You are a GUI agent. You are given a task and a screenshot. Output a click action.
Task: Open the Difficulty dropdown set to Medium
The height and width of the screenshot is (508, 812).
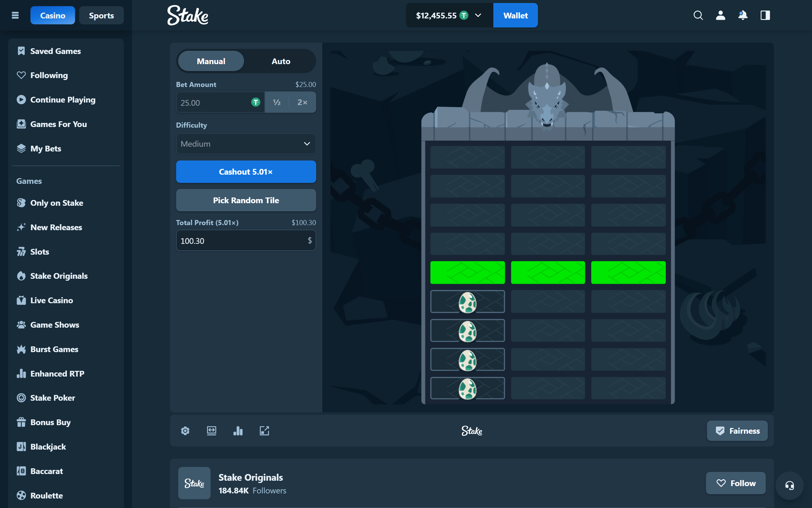(246, 144)
